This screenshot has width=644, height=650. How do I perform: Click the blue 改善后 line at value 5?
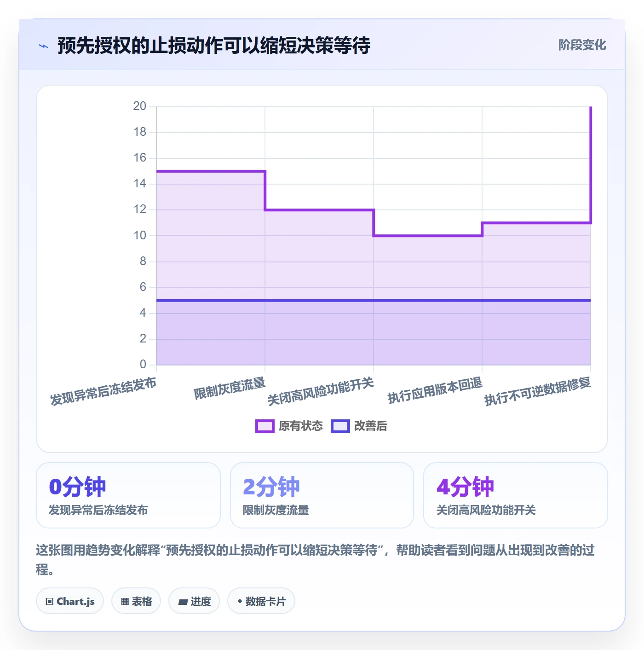(x=374, y=301)
